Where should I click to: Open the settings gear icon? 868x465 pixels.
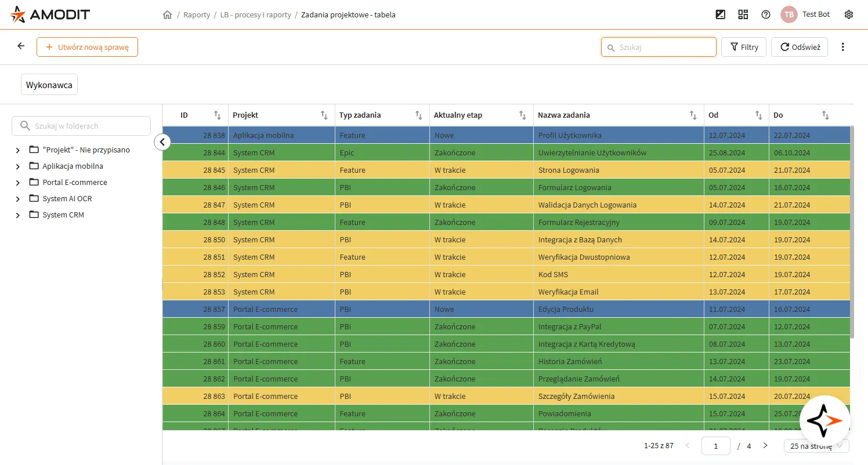coord(849,14)
